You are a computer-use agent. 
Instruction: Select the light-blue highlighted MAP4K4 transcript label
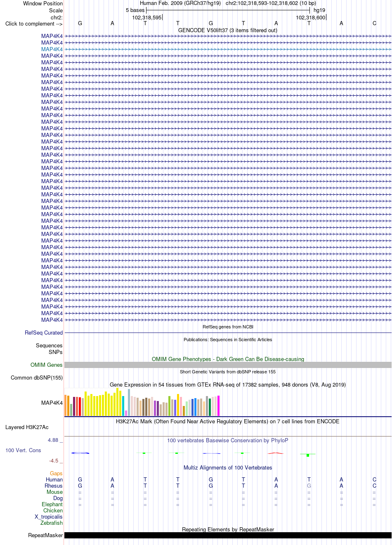[52, 49]
